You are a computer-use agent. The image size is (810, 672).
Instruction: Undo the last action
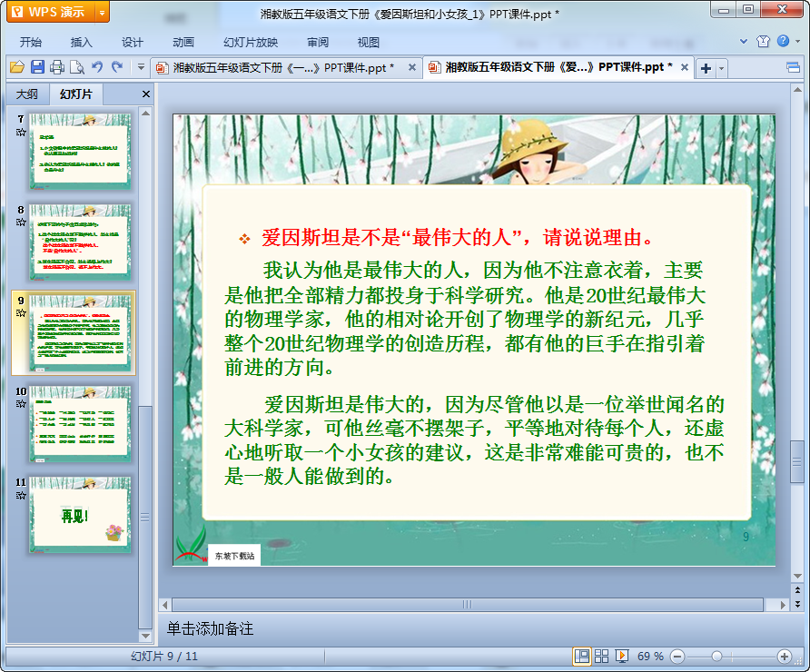pos(97,67)
